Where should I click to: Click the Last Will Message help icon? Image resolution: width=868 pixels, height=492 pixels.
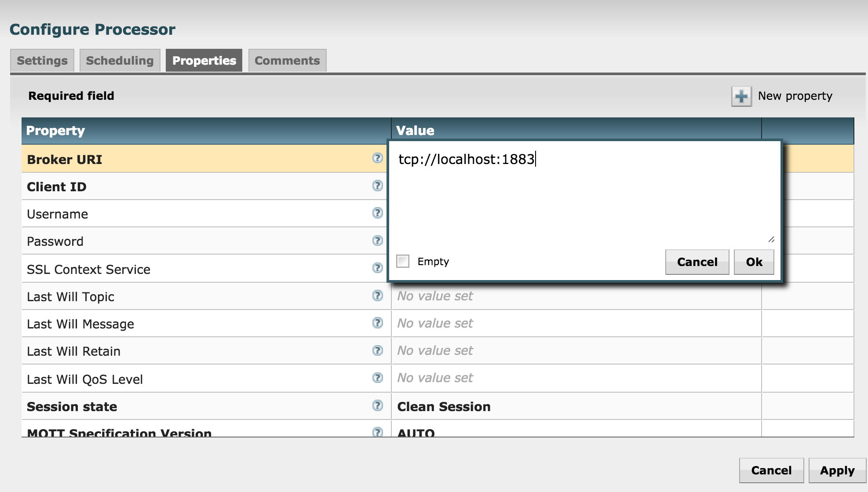(377, 323)
